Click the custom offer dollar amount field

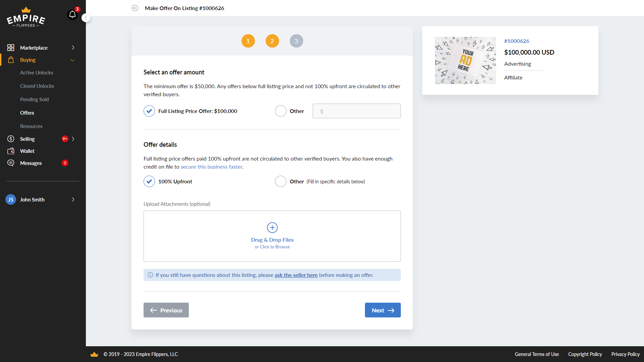click(x=357, y=111)
